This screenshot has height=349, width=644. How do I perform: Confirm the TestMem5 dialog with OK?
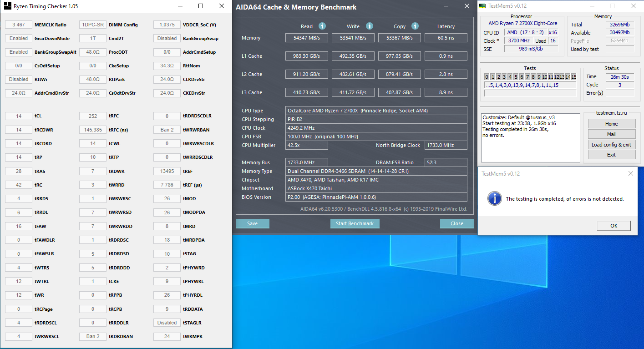coord(614,226)
